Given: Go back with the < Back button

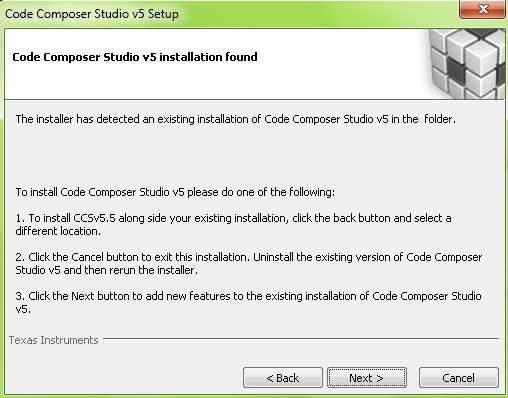Looking at the screenshot, I should (x=283, y=378).
